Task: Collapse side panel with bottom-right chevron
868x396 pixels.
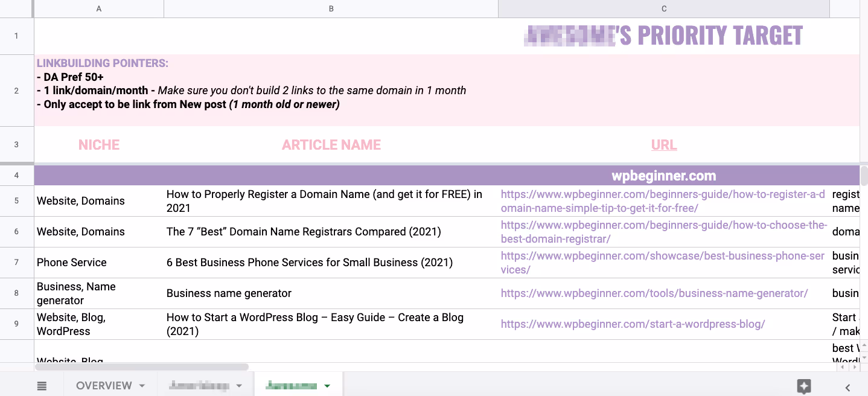Action: click(x=847, y=387)
